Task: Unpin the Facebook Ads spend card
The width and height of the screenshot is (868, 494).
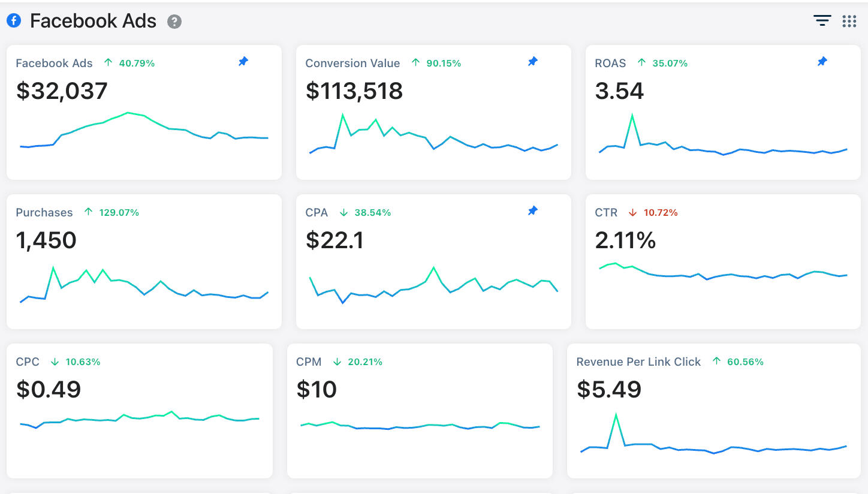Action: pyautogui.click(x=243, y=61)
